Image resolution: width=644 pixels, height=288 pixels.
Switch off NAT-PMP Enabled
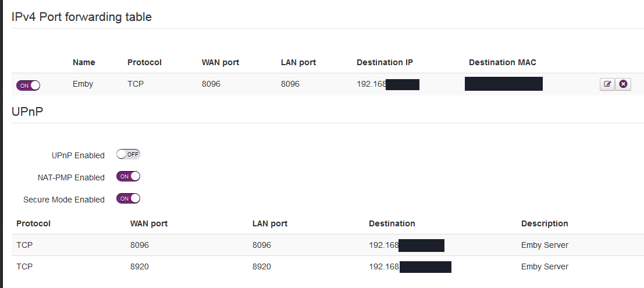pos(129,176)
